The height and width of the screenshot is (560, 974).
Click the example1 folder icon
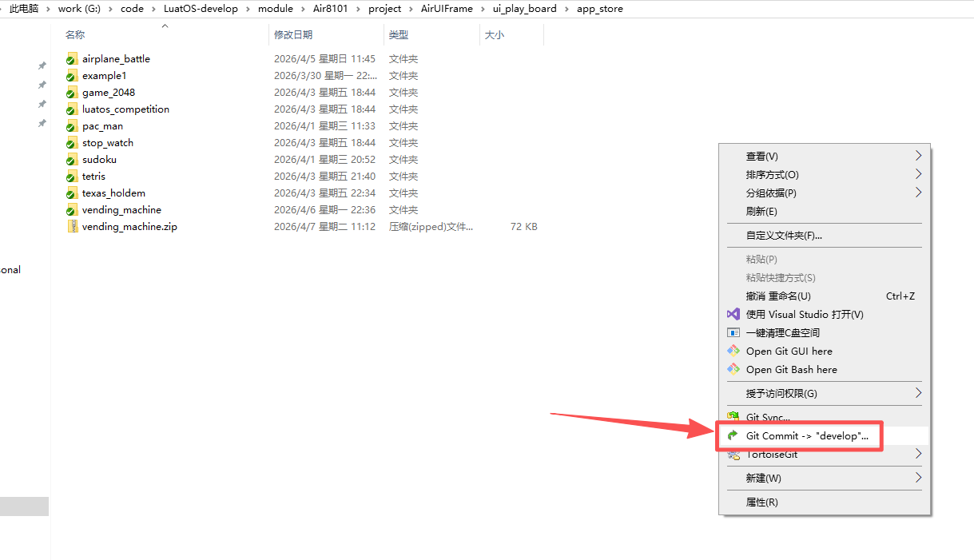72,76
